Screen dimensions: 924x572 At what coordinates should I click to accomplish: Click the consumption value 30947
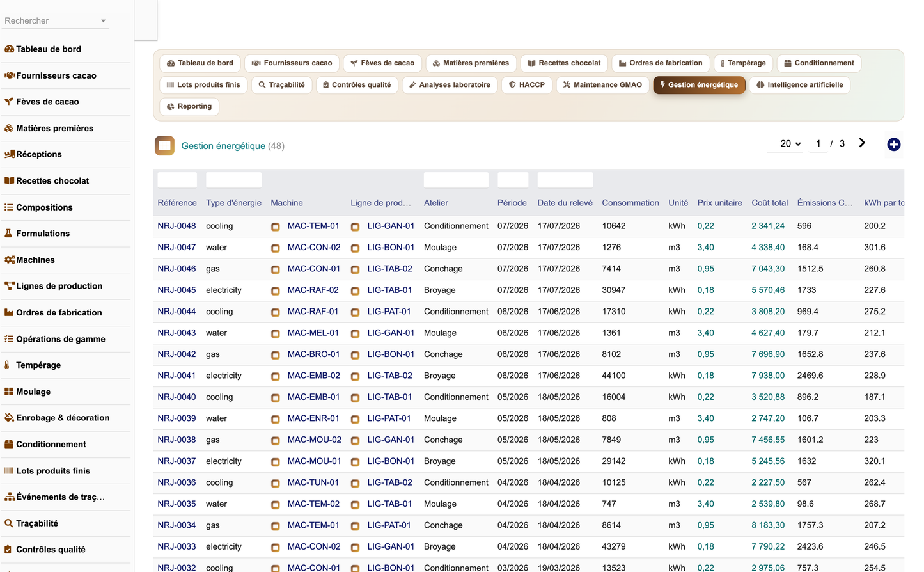[613, 290]
